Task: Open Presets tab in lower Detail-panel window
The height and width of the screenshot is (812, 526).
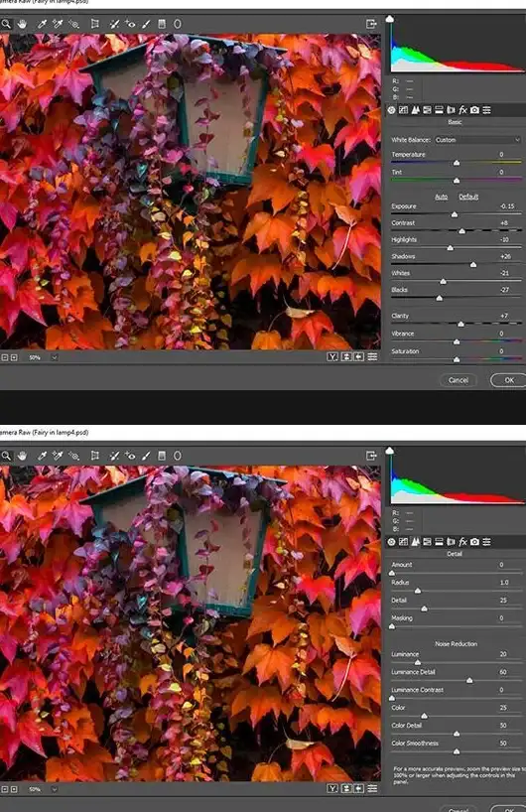Action: coord(486,542)
